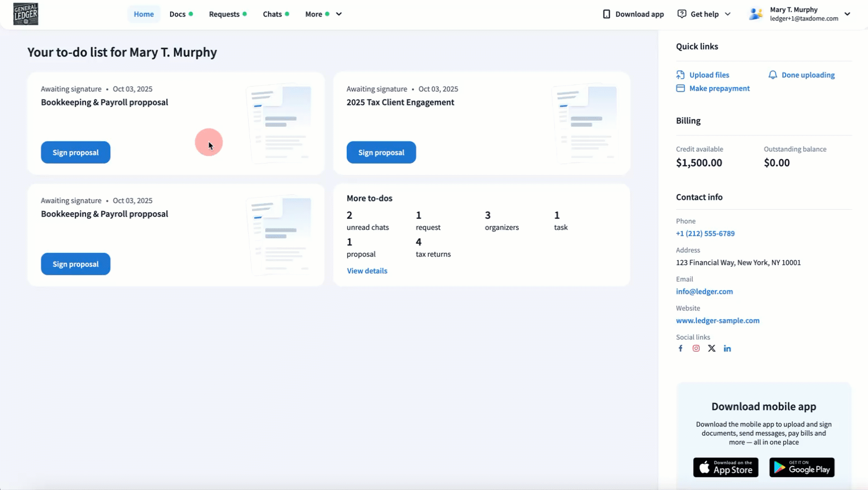The image size is (868, 490).
Task: Open the LinkedIn social link icon
Action: [x=727, y=348]
